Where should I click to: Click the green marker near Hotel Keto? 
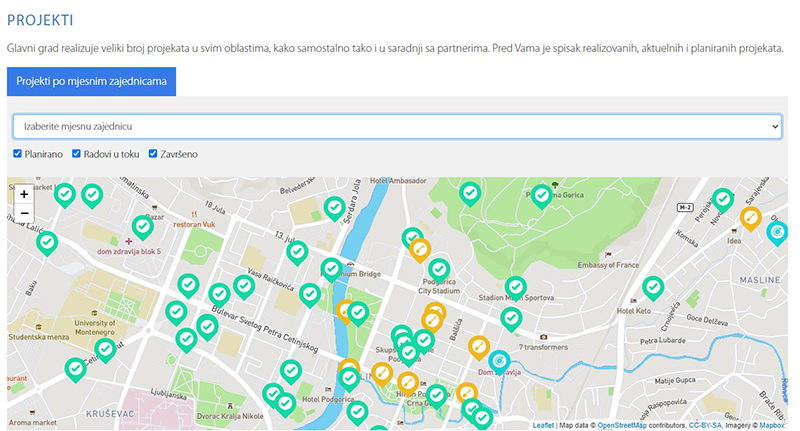click(653, 288)
